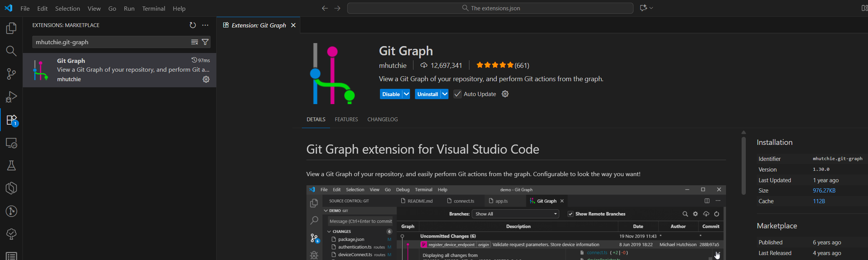Click the gear icon next to Auto Update

coord(505,94)
